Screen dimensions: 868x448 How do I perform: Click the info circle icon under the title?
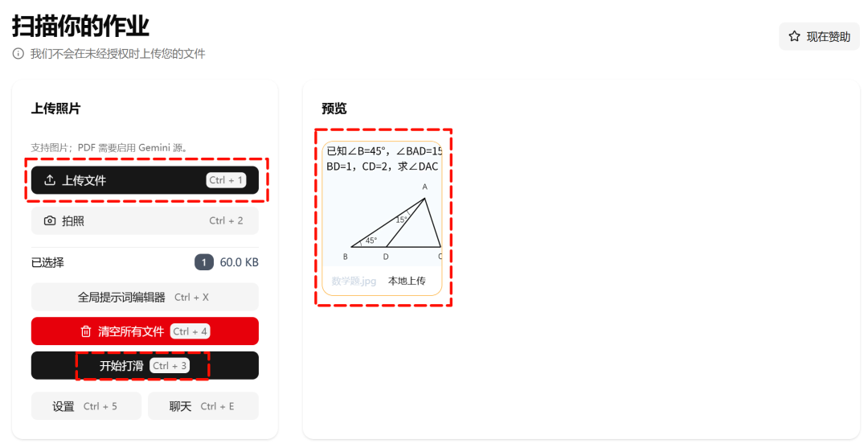18,54
